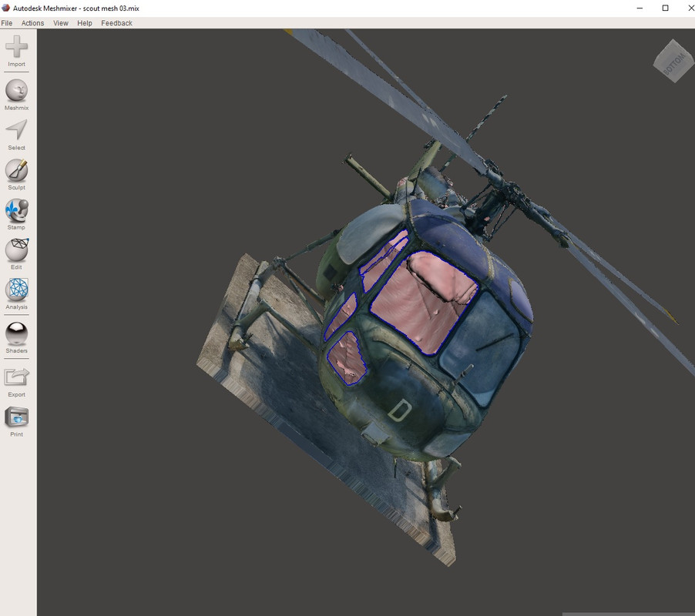Close the Meshmixer window

pyautogui.click(x=690, y=8)
